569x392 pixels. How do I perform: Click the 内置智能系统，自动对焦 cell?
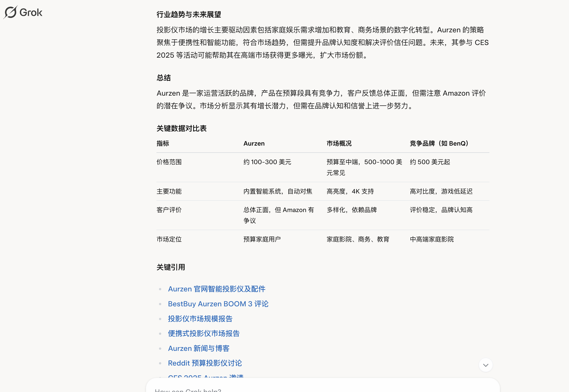coord(278,191)
